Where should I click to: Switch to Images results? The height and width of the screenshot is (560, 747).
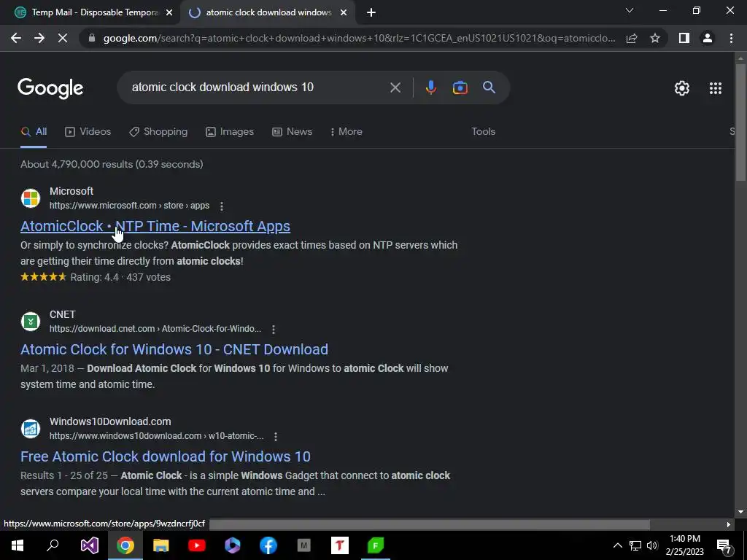click(230, 132)
